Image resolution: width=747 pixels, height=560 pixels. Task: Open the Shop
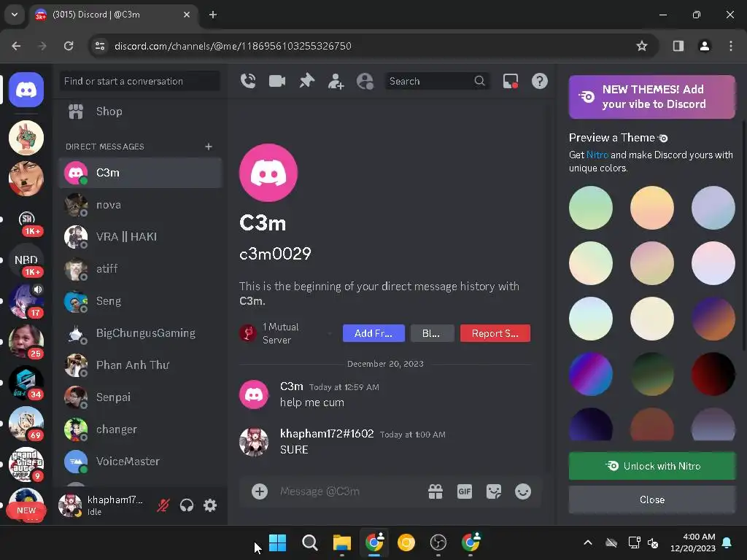point(140,112)
